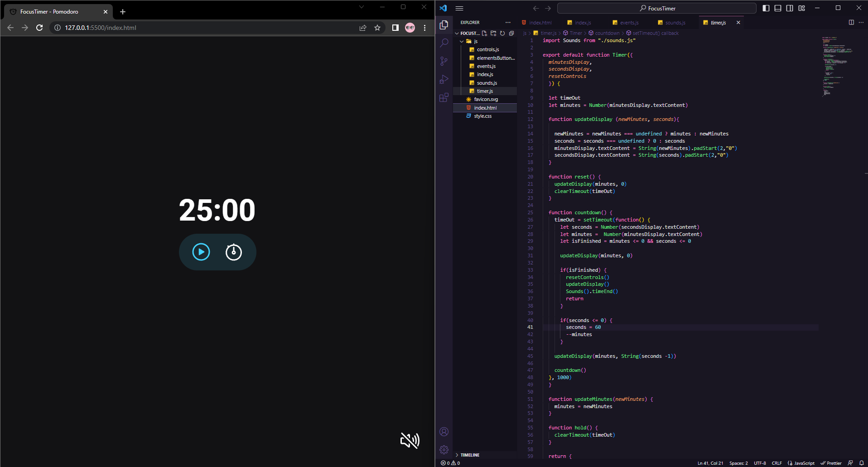This screenshot has width=868, height=467.
Task: Expand the TIMELINE section
Action: tap(470, 455)
